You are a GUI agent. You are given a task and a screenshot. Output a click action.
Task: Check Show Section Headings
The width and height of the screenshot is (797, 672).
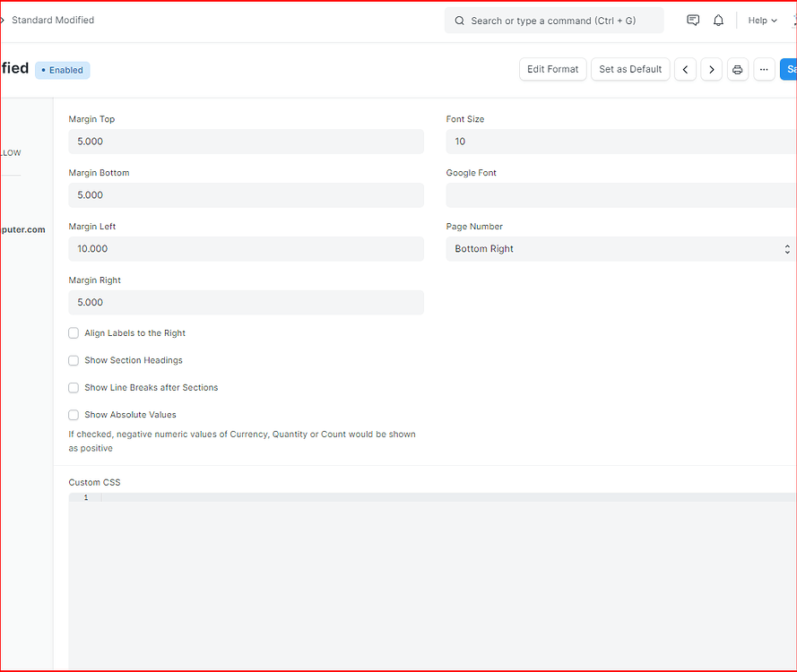point(74,360)
